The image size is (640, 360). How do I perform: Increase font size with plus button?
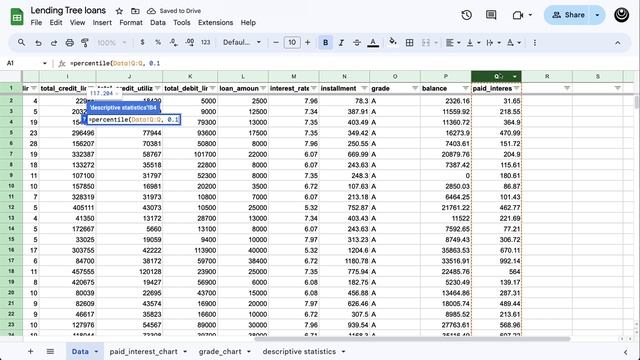[x=307, y=42]
